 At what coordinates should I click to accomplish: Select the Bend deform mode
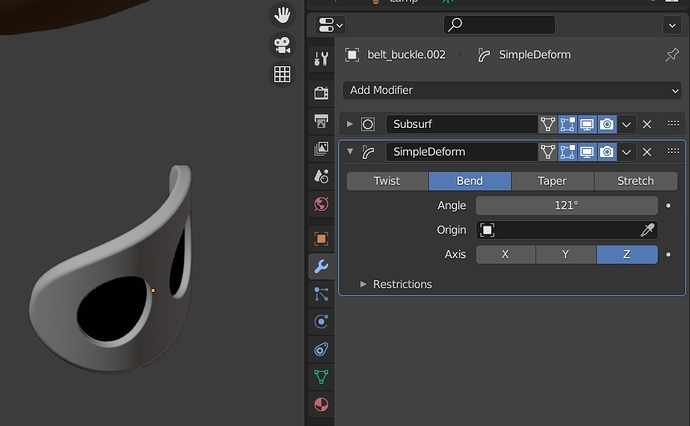(x=470, y=181)
